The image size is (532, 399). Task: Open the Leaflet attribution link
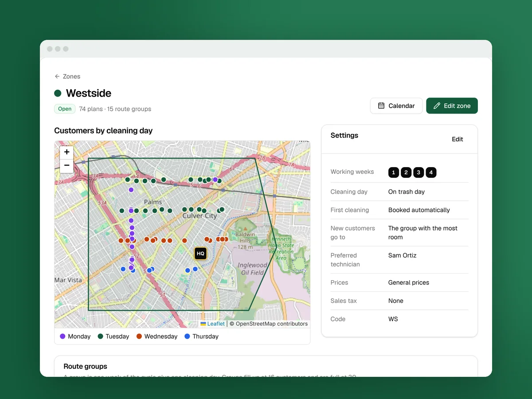pos(213,324)
